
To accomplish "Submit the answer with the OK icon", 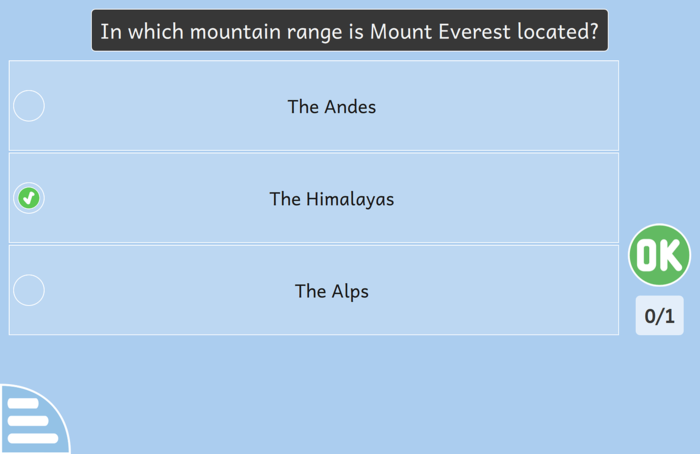I will (x=659, y=255).
